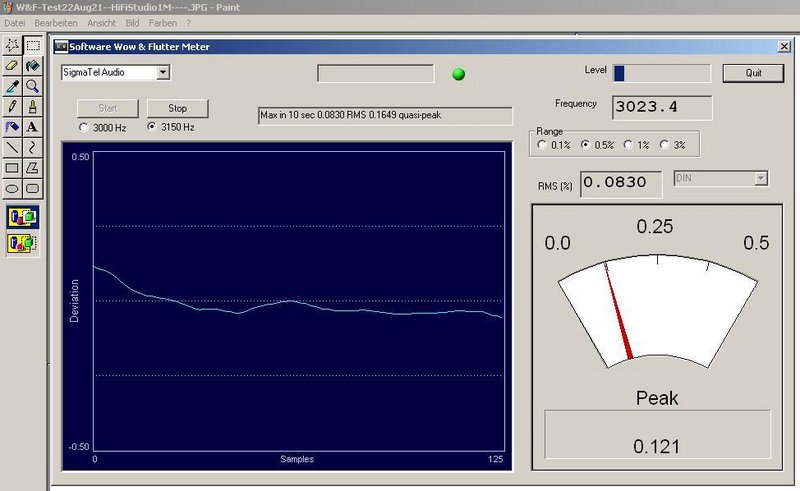Choose the transparent selection option icon
The image size is (800, 491).
click(x=23, y=243)
